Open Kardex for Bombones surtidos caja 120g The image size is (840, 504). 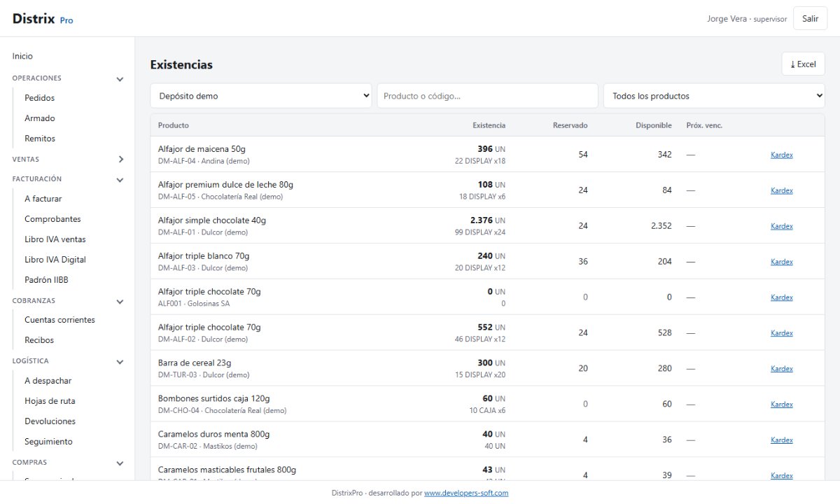coord(782,405)
